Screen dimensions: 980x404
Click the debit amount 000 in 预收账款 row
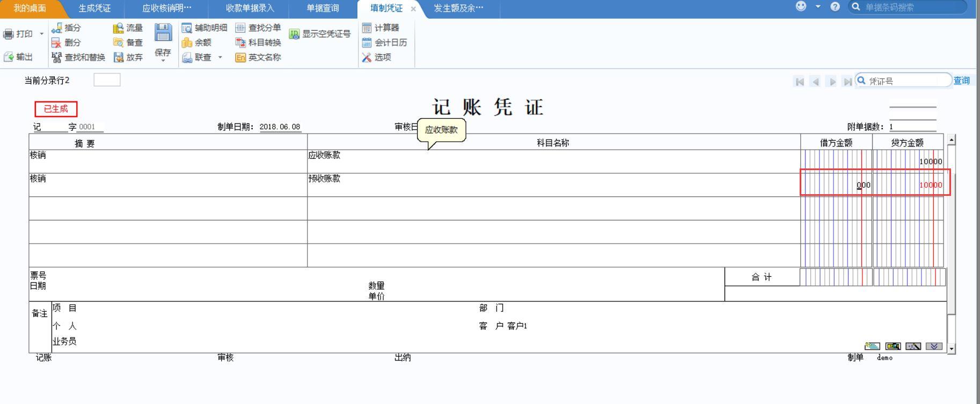[x=864, y=185]
